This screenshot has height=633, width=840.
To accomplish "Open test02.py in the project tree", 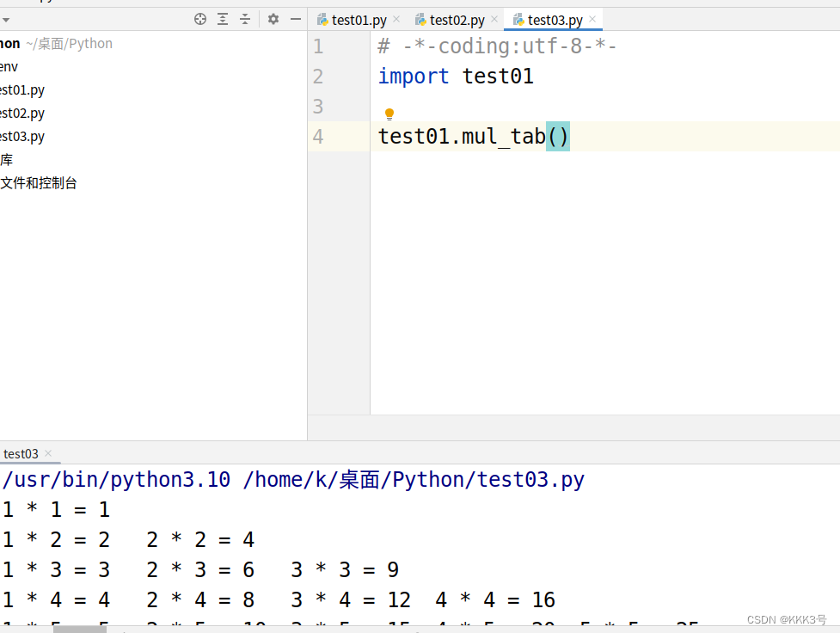I will tap(22, 113).
